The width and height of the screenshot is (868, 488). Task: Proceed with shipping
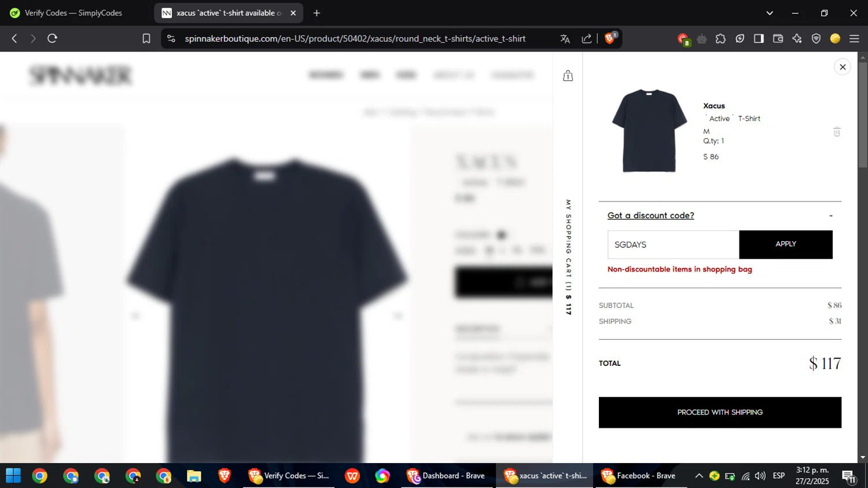[x=720, y=412]
